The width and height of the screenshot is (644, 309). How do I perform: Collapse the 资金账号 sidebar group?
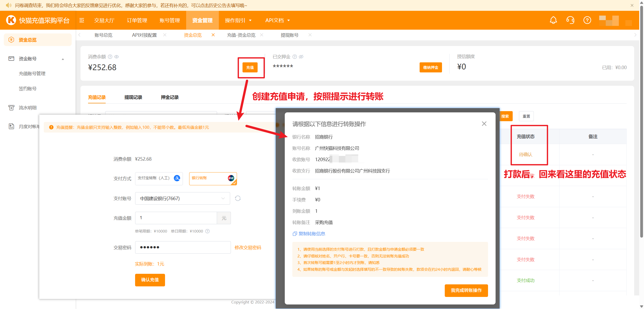63,59
